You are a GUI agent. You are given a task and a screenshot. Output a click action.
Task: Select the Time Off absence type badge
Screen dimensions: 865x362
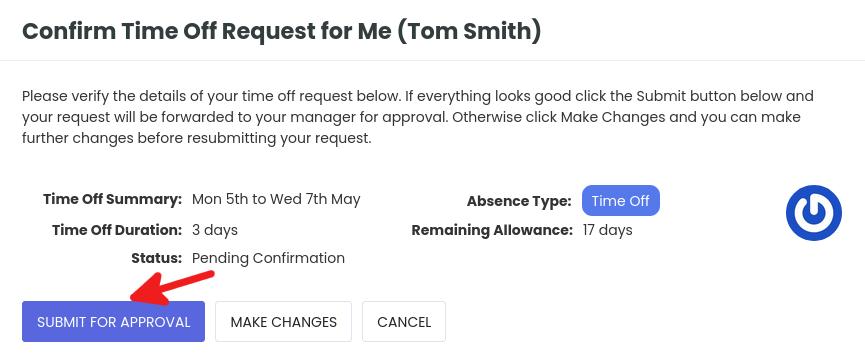click(621, 201)
